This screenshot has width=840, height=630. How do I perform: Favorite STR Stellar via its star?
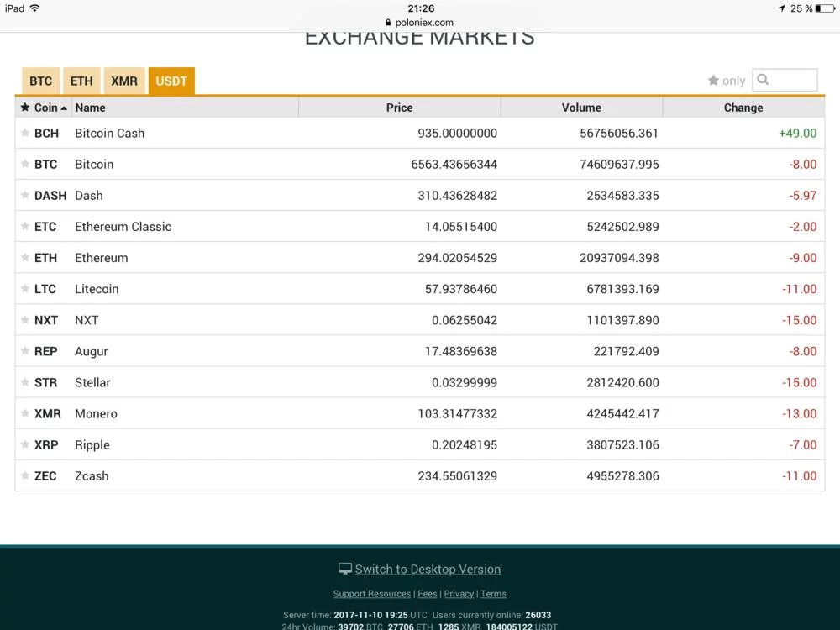pyautogui.click(x=24, y=382)
